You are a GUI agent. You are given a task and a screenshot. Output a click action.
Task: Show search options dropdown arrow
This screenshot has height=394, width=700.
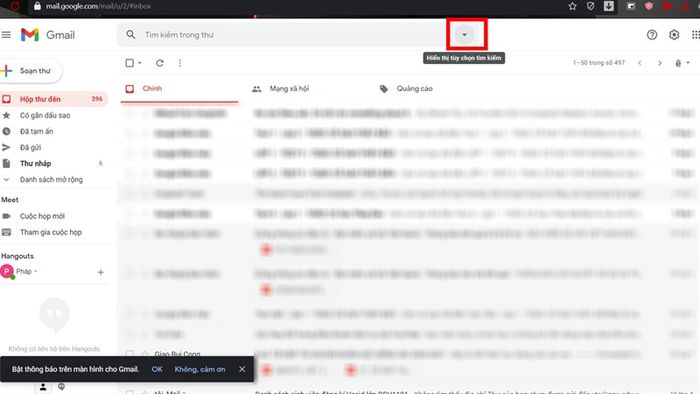(464, 34)
